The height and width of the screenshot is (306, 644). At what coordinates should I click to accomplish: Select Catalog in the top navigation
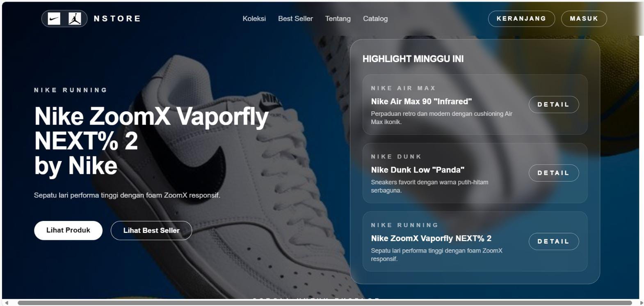coord(375,18)
